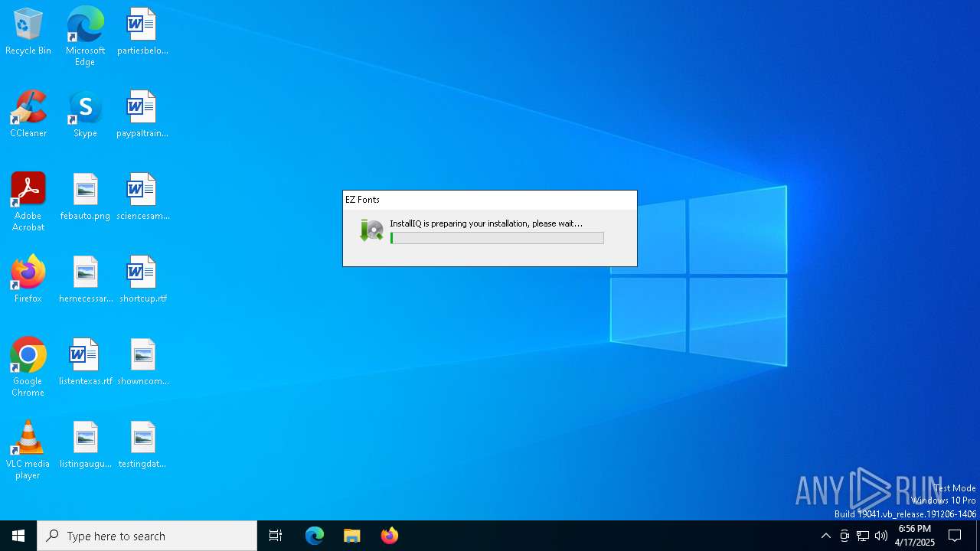Open the volume control tray icon
The height and width of the screenshot is (551, 980).
point(881,536)
